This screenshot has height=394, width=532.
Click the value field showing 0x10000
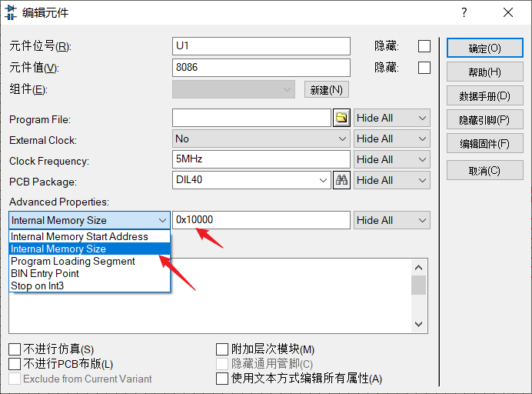click(x=261, y=220)
